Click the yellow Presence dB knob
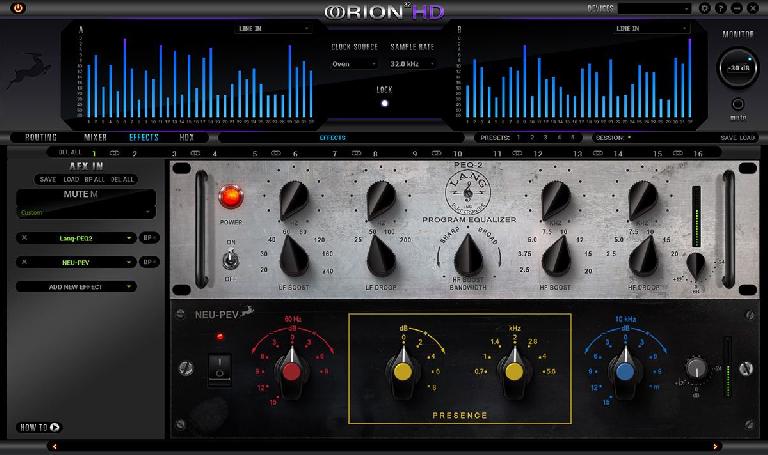The width and height of the screenshot is (768, 455). point(403,372)
